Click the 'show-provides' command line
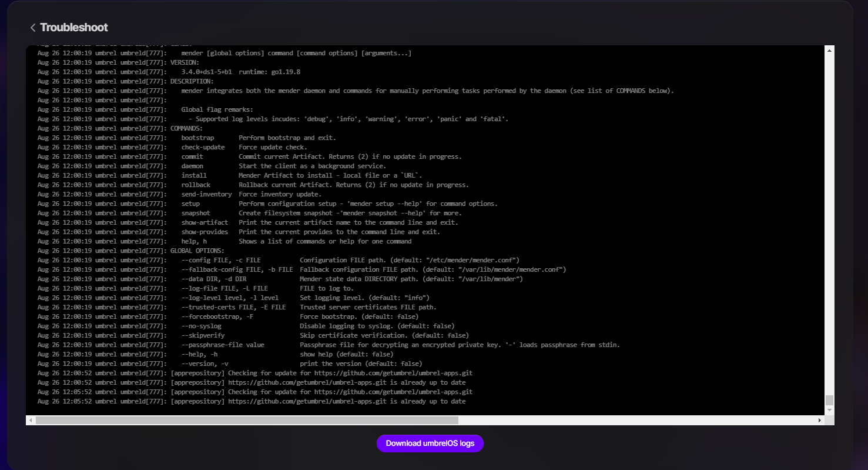This screenshot has height=470, width=868. (239, 232)
